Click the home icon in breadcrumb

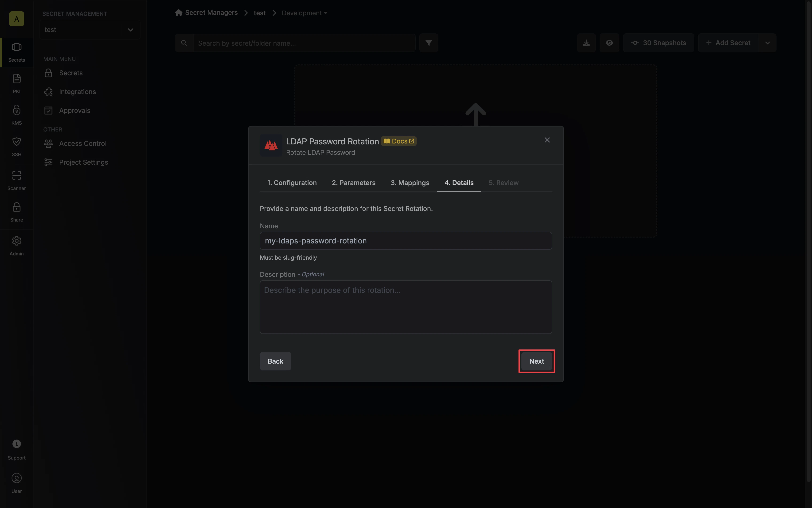point(179,13)
